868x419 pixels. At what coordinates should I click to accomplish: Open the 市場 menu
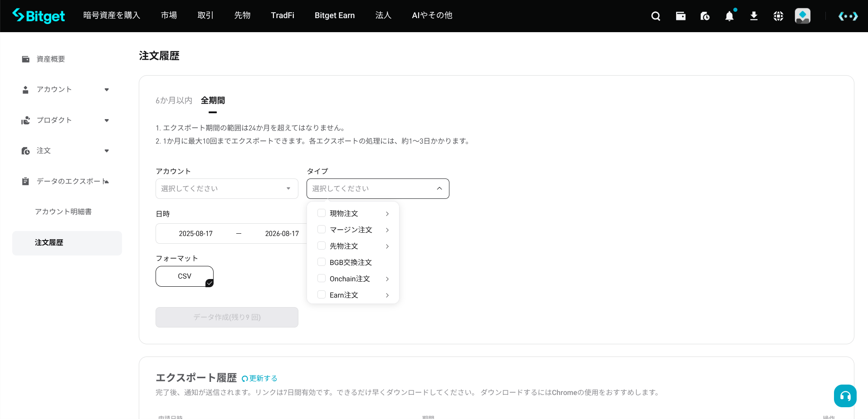click(169, 15)
